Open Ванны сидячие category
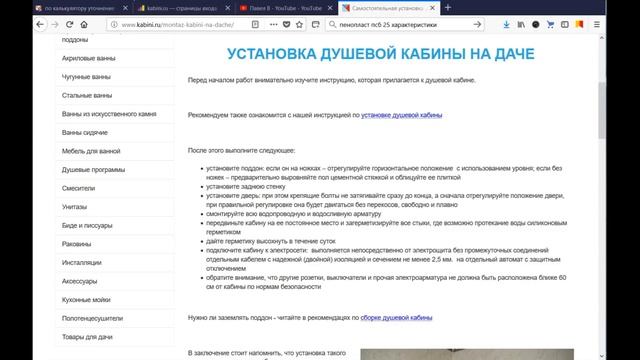Image resolution: width=640 pixels, height=360 pixels. (x=84, y=133)
